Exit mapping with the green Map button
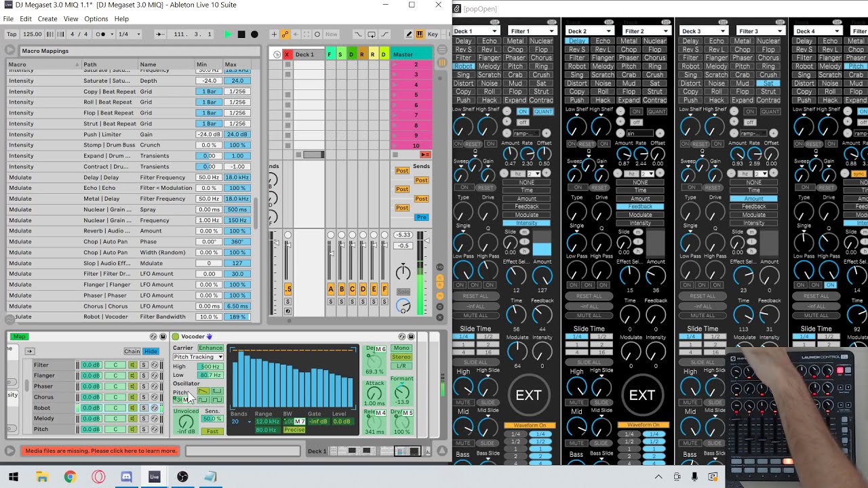The height and width of the screenshot is (488, 868). click(x=19, y=337)
